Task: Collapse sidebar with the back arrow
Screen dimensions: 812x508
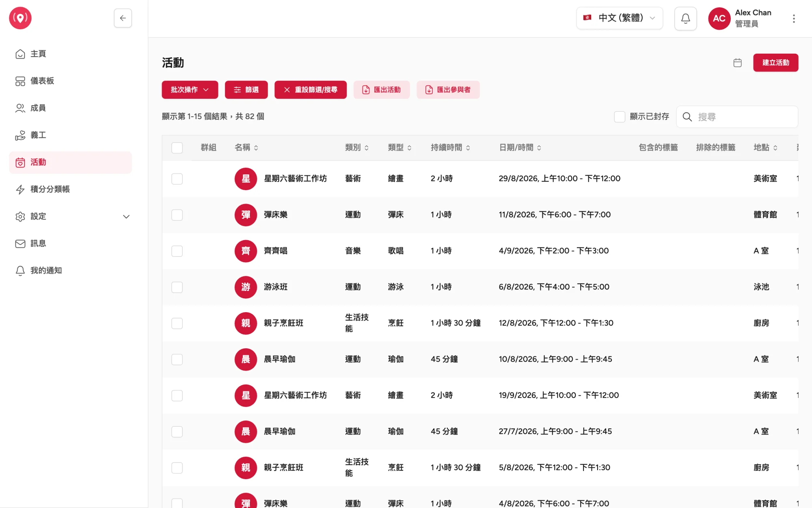Action: pos(123,18)
